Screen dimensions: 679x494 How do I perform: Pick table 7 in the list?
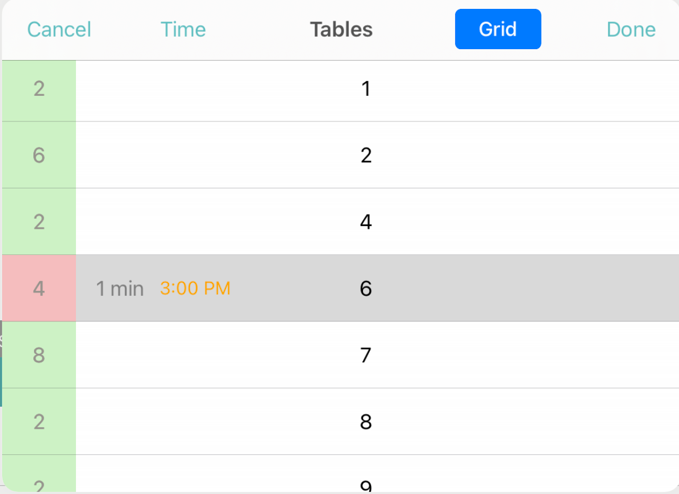click(340, 355)
